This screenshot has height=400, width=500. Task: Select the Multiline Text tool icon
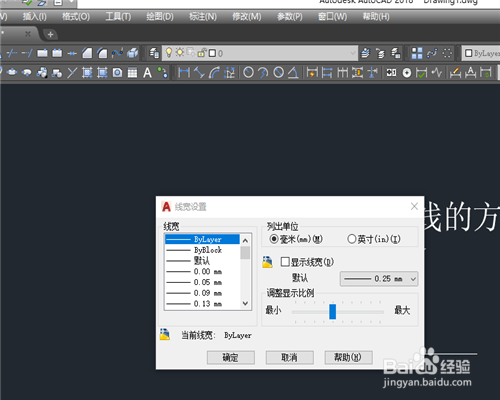pyautogui.click(x=147, y=72)
